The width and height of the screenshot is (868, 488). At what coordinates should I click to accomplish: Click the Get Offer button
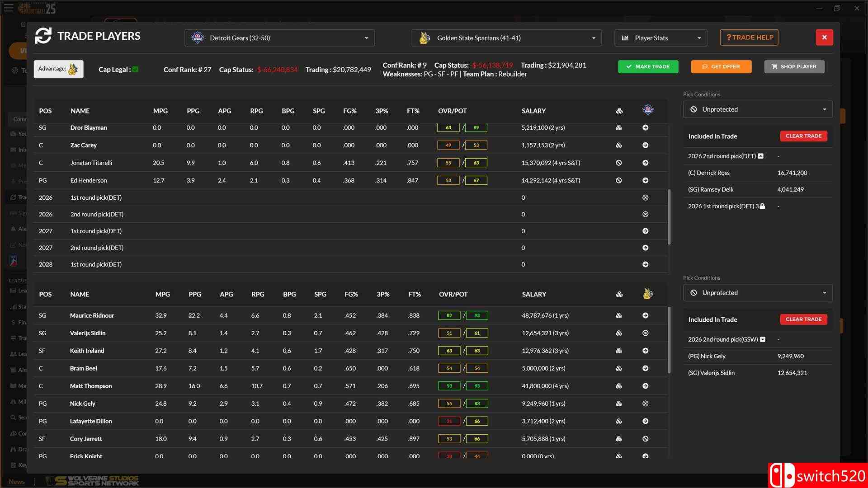[x=721, y=66]
